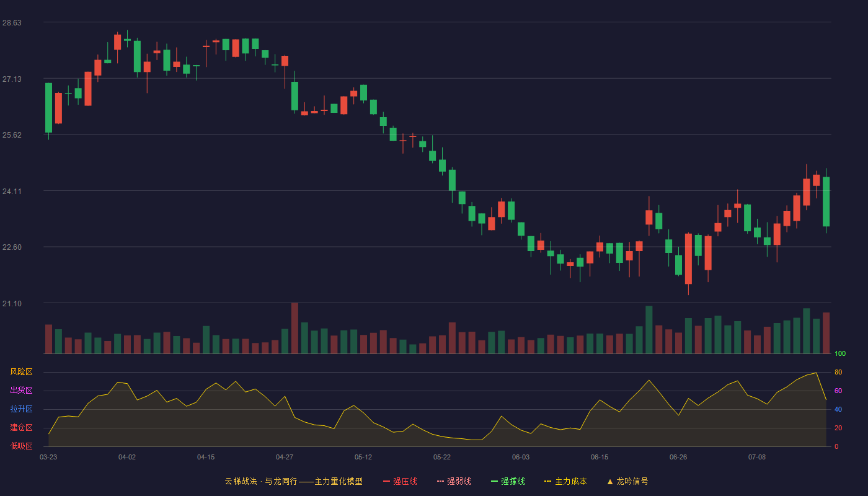Click the 拉升区 zone label

(21, 409)
